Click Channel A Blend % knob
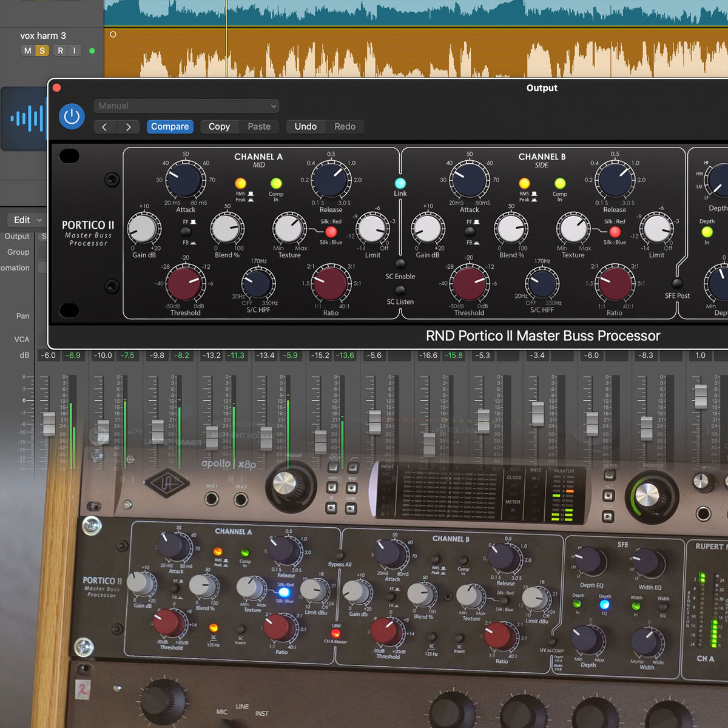 click(x=226, y=229)
